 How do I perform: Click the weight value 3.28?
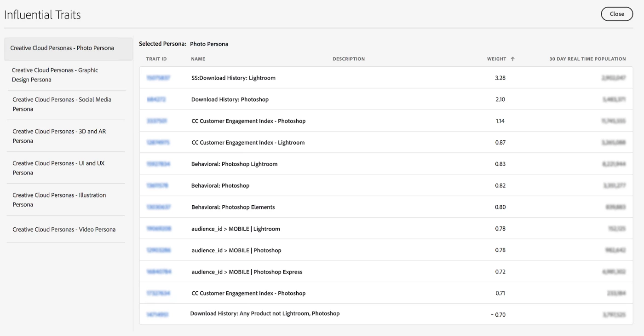coord(500,78)
